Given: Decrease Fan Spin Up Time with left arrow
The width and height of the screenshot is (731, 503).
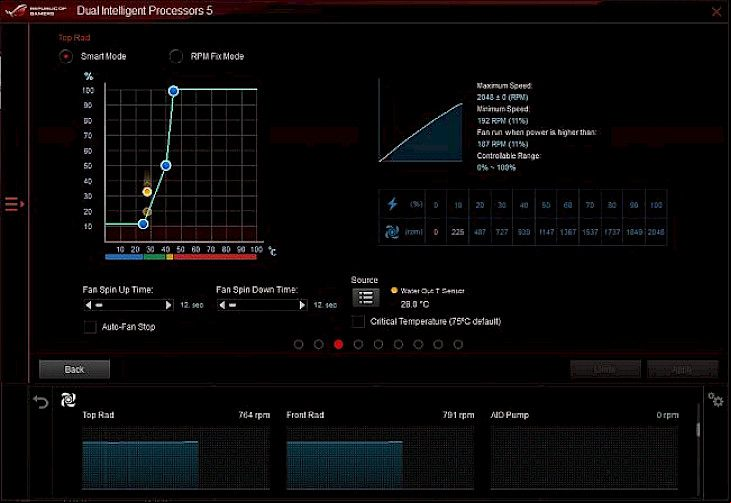Looking at the screenshot, I should click(88, 305).
